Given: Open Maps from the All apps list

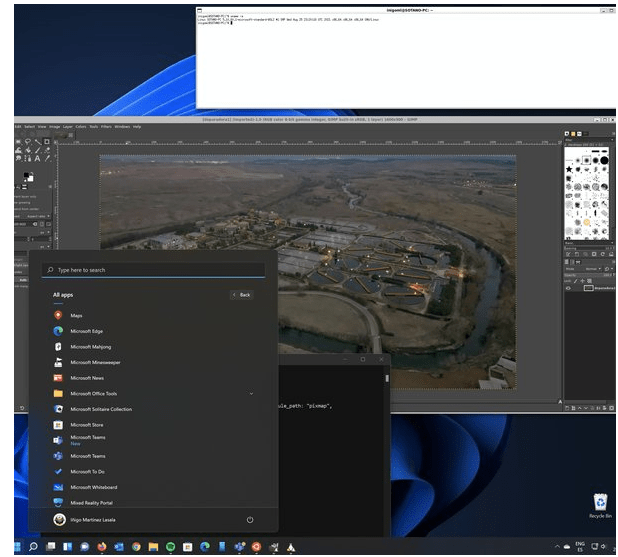Looking at the screenshot, I should 76,315.
